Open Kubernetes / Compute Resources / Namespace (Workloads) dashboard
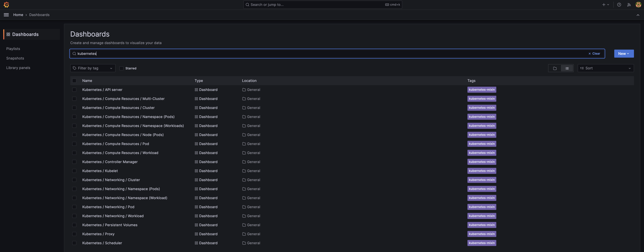The height and width of the screenshot is (252, 644). [x=133, y=126]
